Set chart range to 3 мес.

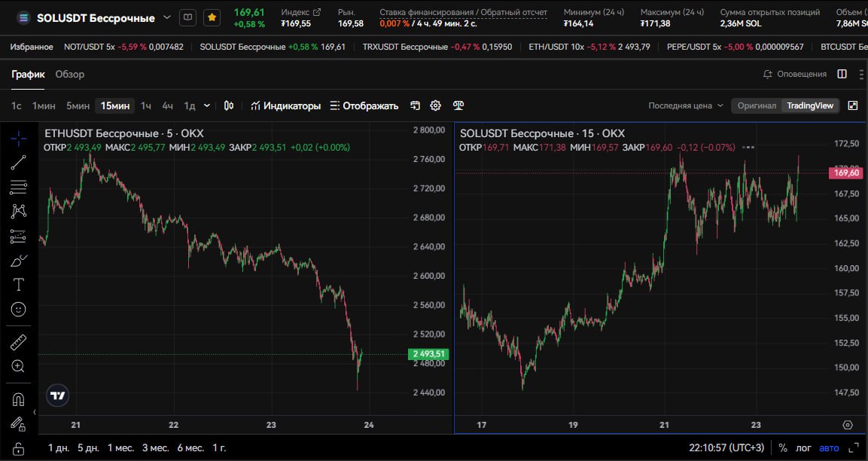pyautogui.click(x=156, y=447)
